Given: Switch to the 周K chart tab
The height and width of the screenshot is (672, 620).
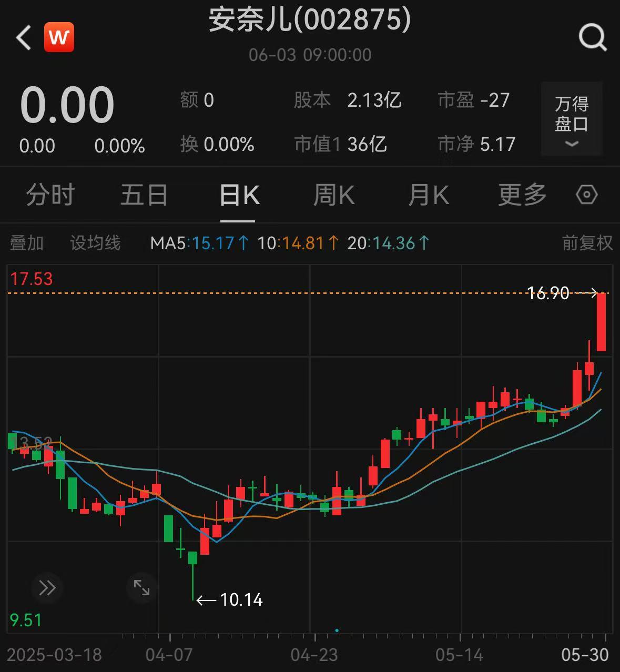Looking at the screenshot, I should 333,195.
